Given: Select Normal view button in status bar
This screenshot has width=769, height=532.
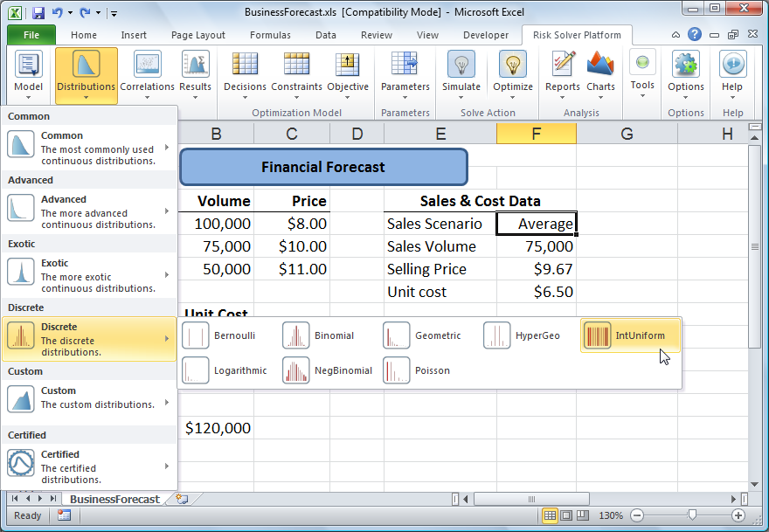Looking at the screenshot, I should click(x=551, y=515).
